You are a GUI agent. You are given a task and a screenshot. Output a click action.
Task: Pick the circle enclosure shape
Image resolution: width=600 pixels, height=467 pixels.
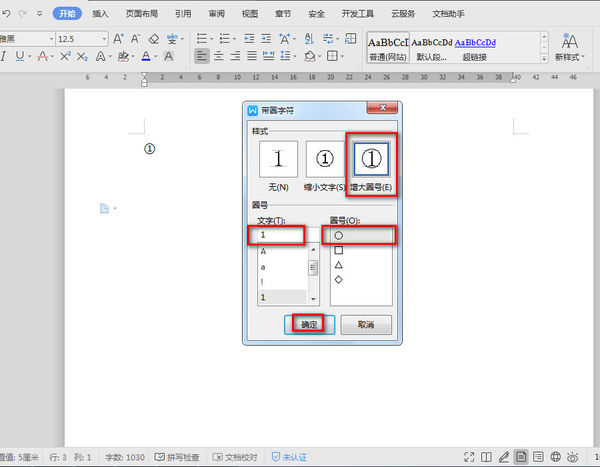pyautogui.click(x=339, y=235)
